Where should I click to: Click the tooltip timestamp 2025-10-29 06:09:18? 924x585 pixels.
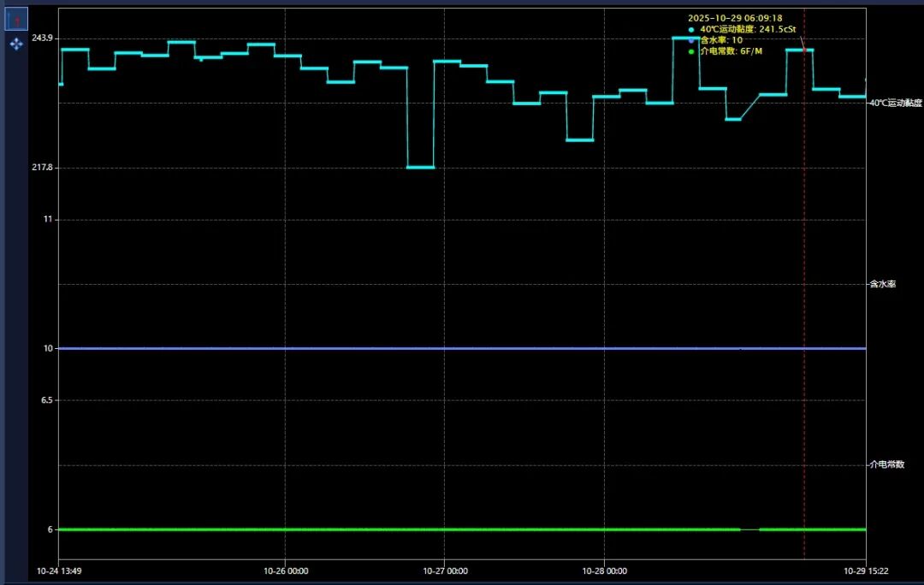[735, 18]
